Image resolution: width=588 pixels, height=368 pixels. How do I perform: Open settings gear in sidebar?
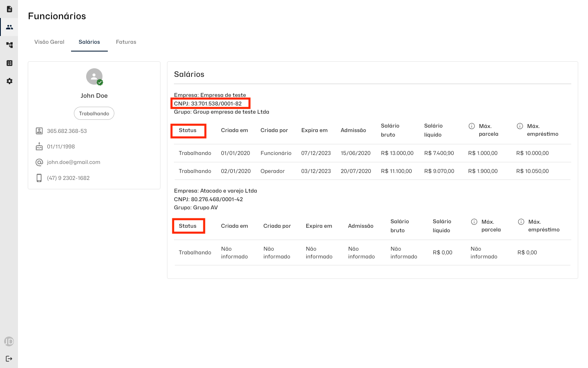tap(9, 81)
